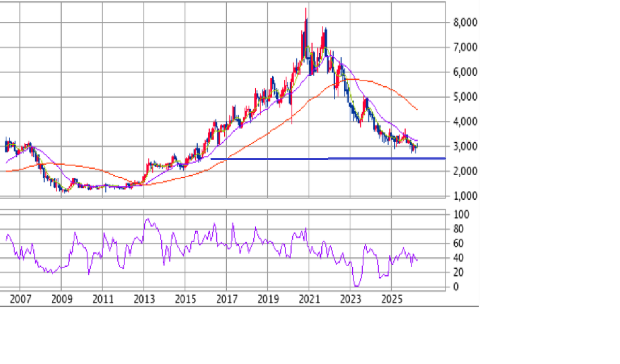Select the 2017 year axis label
This screenshot has height=364, width=620.
click(x=226, y=299)
